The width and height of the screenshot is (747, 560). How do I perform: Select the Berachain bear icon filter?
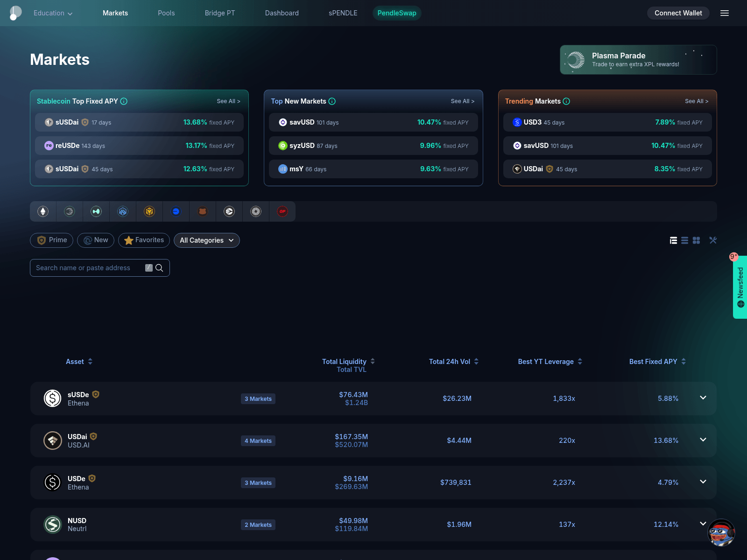203,211
